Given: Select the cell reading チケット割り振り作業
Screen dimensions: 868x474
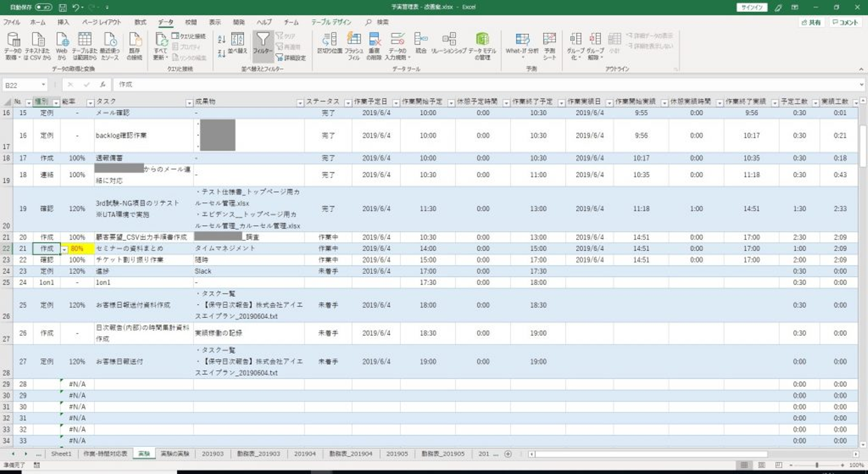Looking at the screenshot, I should (x=143, y=260).
